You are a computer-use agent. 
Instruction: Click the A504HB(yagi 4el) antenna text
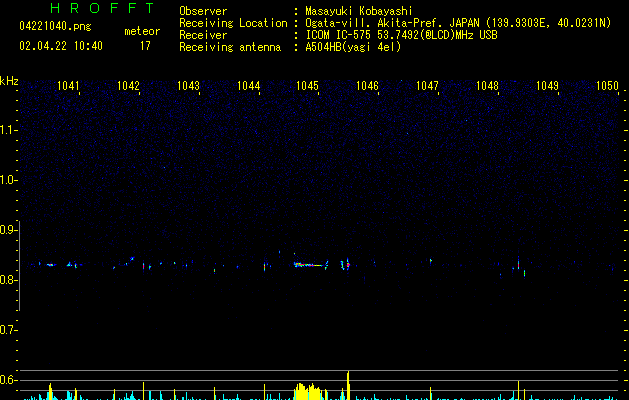pyautogui.click(x=353, y=47)
